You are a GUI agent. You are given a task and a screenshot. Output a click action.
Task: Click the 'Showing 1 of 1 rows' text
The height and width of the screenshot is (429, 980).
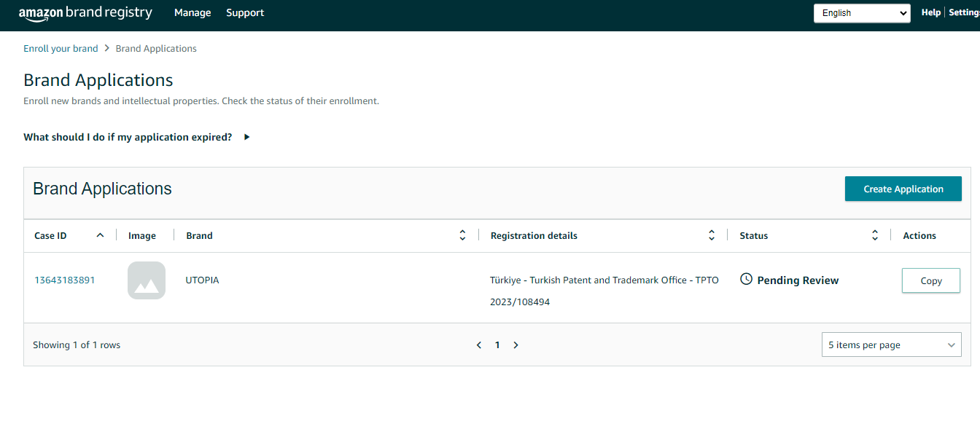(x=77, y=345)
